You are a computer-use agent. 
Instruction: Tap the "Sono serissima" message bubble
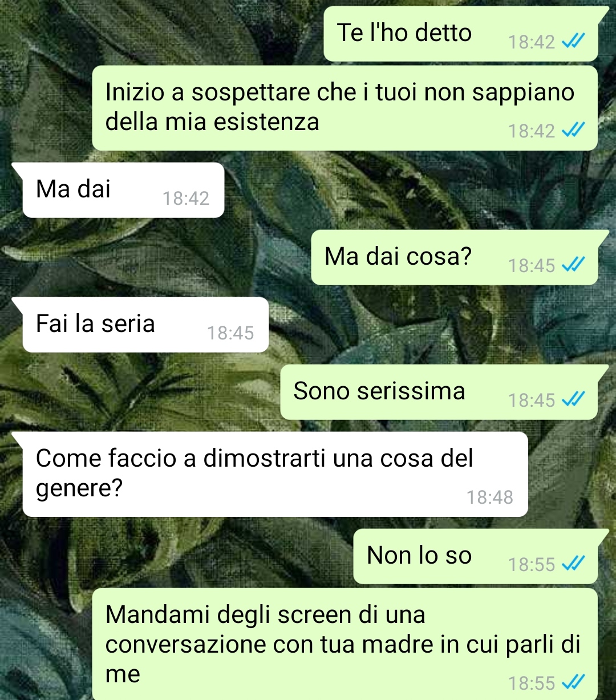click(x=439, y=392)
